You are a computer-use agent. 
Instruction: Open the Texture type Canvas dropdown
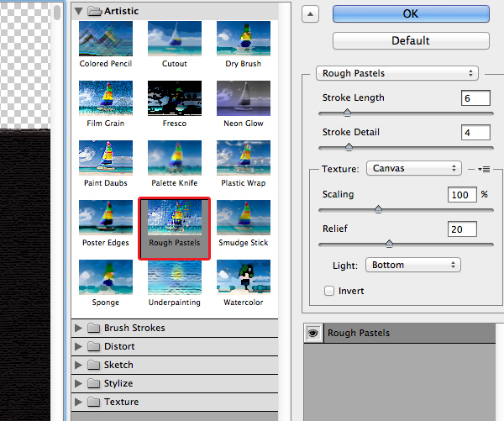coord(414,168)
